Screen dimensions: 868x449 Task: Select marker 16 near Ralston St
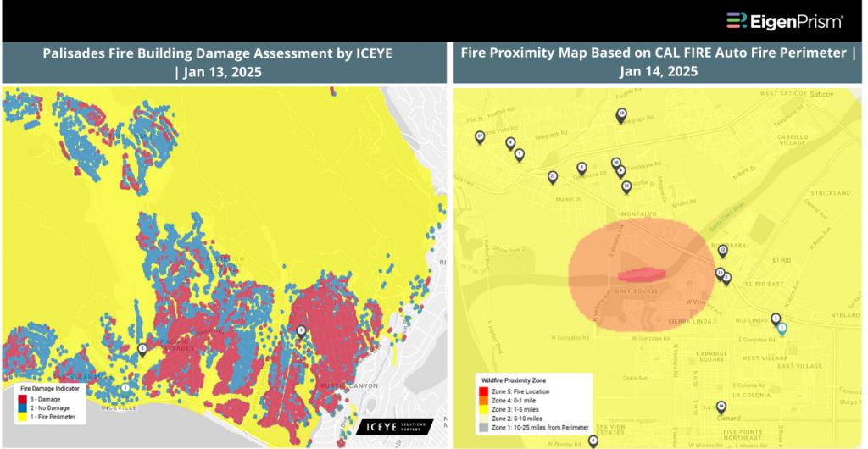(x=626, y=188)
